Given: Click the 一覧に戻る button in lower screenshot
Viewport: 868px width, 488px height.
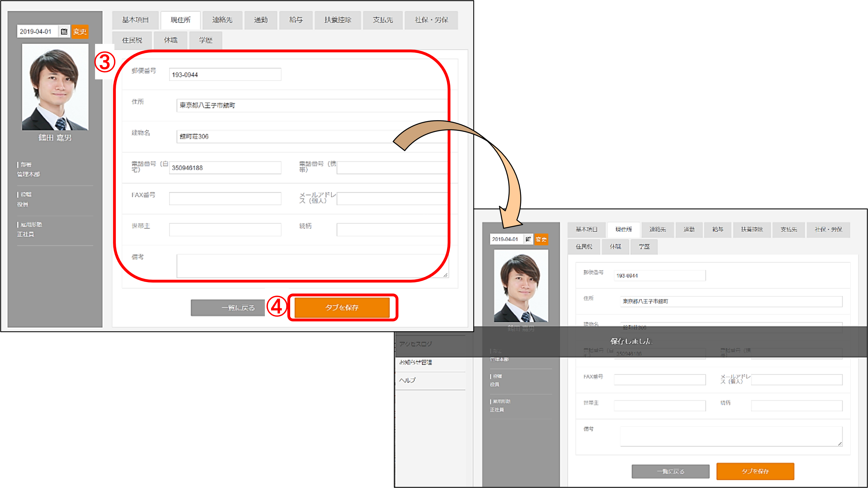Looking at the screenshot, I should (671, 471).
